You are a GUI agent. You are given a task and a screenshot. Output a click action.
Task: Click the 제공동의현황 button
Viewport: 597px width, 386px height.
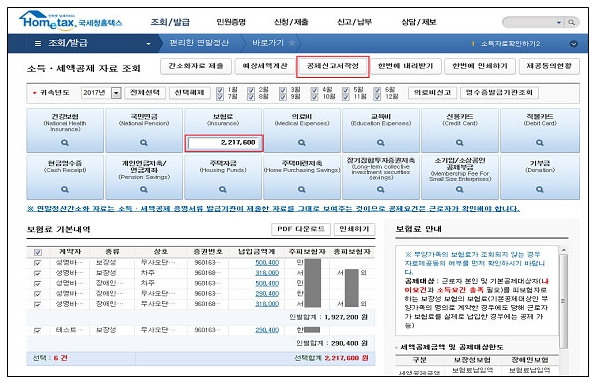(x=549, y=66)
